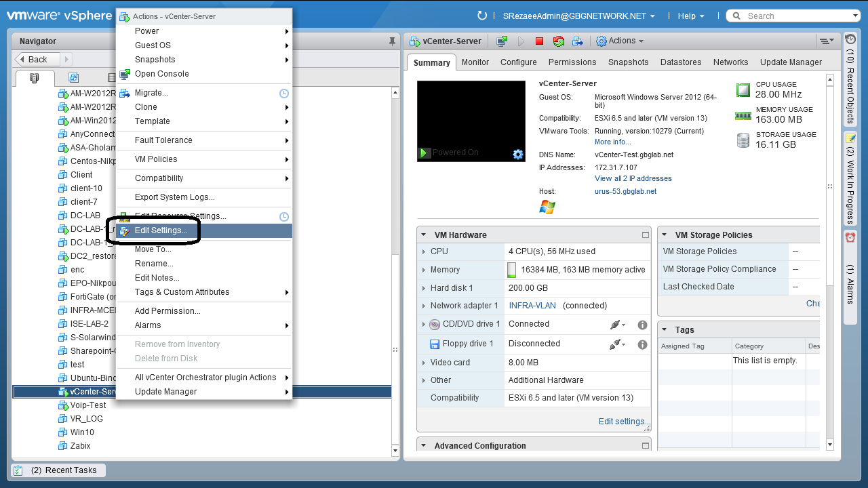Expand the CPU hardware row
This screenshot has width=868, height=488.
tap(424, 251)
